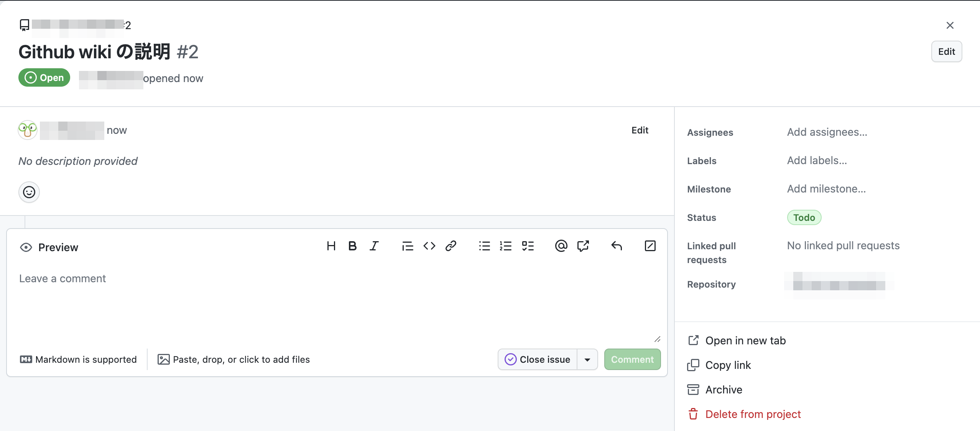Image resolution: width=980 pixels, height=431 pixels.
Task: Choose Delete from project
Action: (x=753, y=414)
